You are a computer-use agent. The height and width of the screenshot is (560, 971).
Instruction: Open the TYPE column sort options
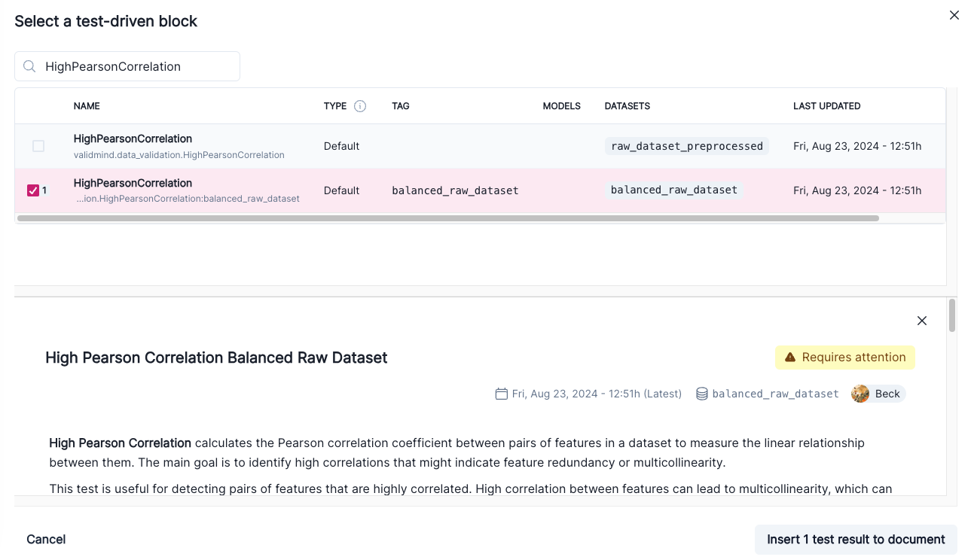[x=334, y=106]
